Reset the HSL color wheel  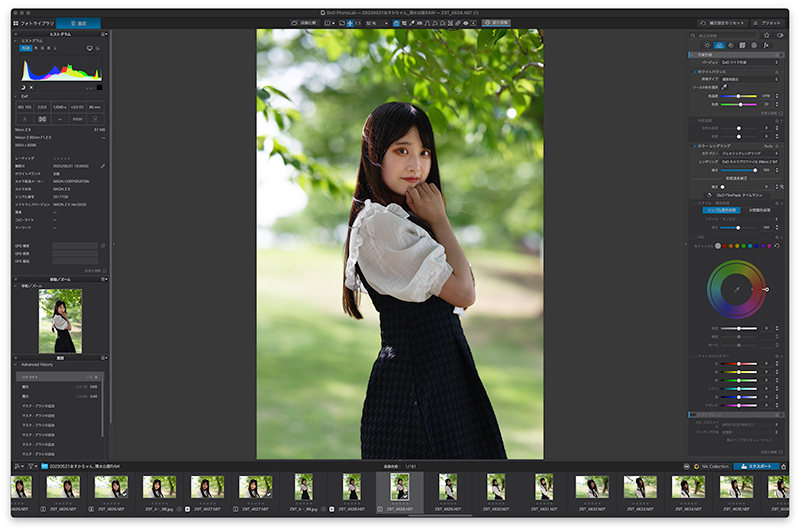click(777, 246)
